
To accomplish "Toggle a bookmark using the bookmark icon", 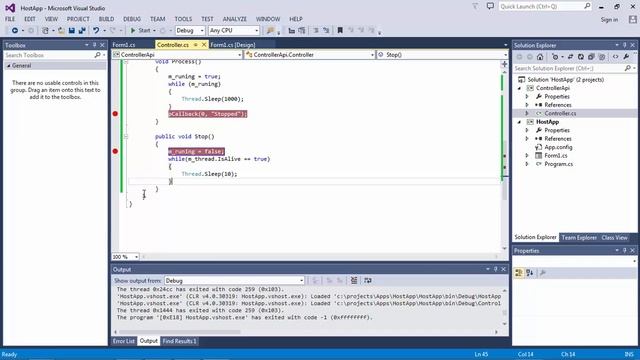I will pyautogui.click(x=340, y=31).
